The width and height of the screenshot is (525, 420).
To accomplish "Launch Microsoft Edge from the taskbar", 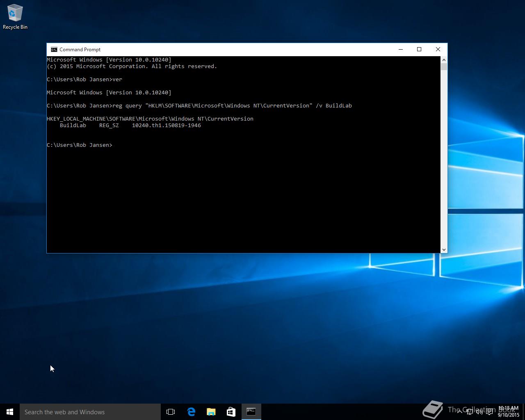I will (x=191, y=412).
